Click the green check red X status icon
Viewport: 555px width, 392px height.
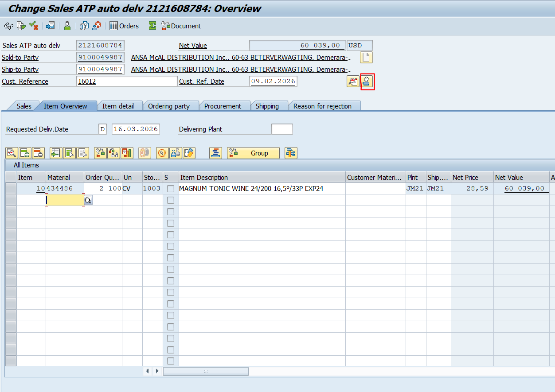[34, 26]
